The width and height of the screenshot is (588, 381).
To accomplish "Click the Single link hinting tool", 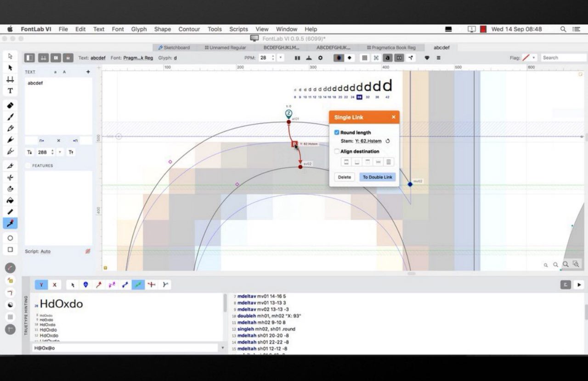I will [x=99, y=285].
